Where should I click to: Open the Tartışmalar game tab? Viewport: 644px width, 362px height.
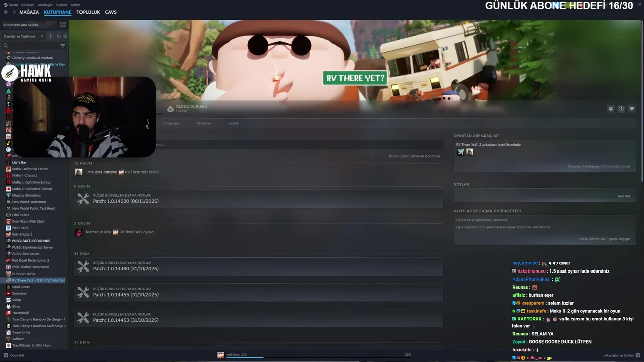click(x=171, y=123)
